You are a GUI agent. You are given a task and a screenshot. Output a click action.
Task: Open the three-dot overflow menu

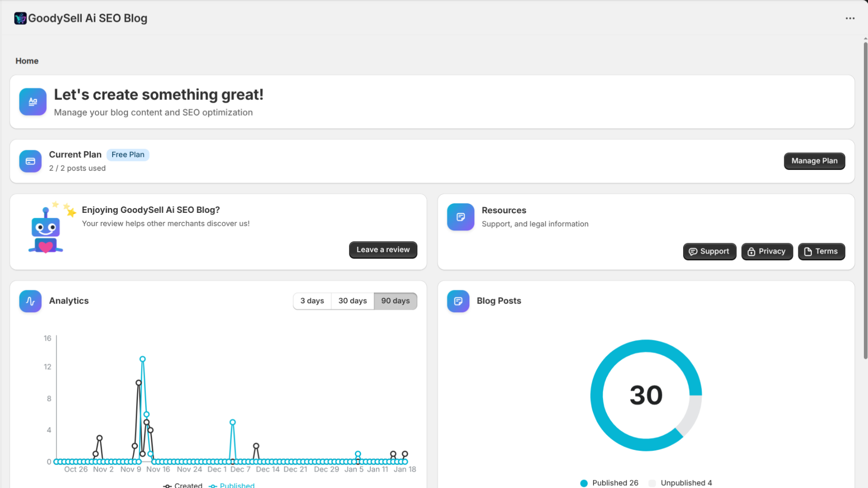(x=850, y=18)
